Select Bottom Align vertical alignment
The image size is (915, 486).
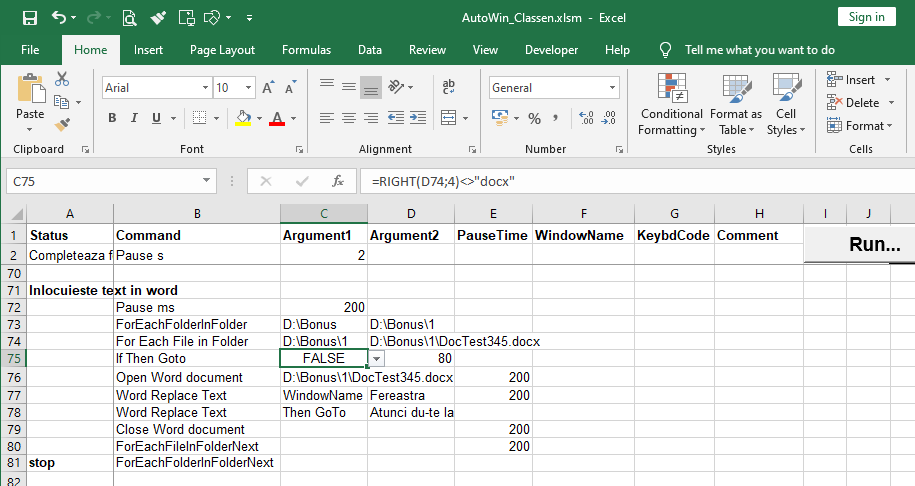tap(371, 87)
